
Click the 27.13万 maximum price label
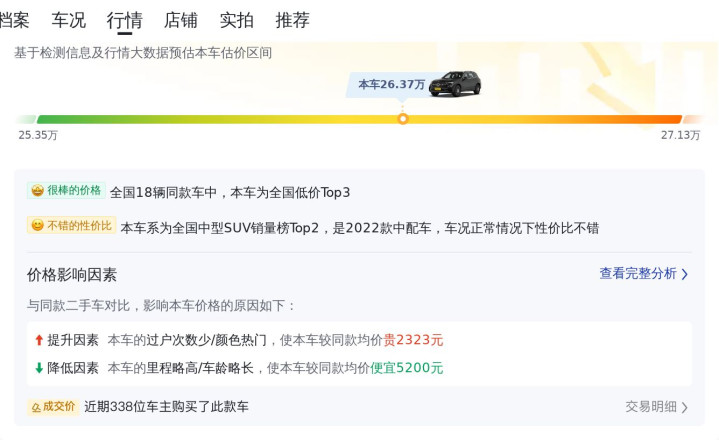[680, 135]
